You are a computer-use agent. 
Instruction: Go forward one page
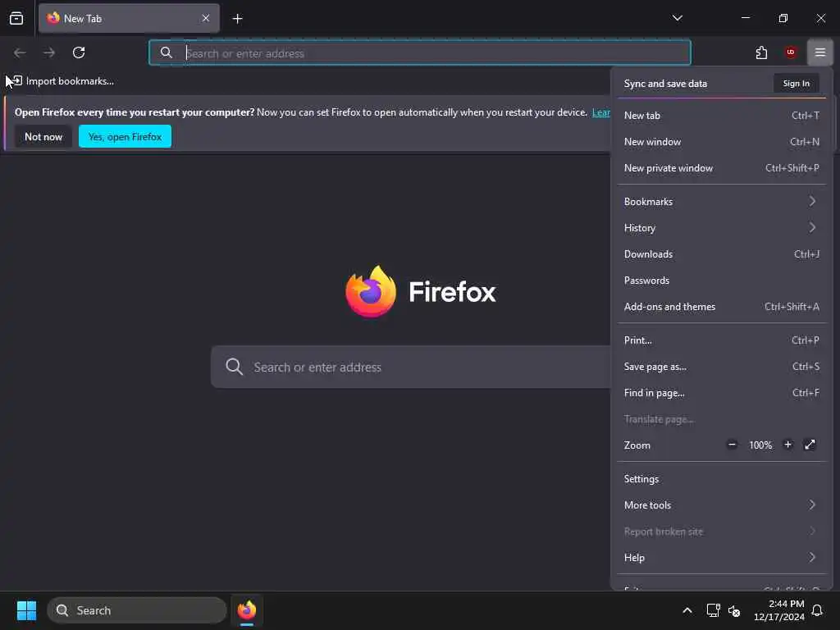coord(49,52)
